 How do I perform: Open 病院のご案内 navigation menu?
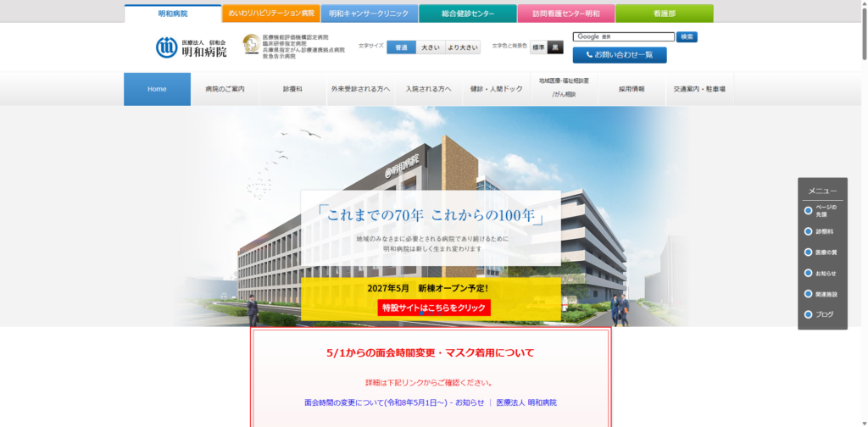[x=225, y=89]
